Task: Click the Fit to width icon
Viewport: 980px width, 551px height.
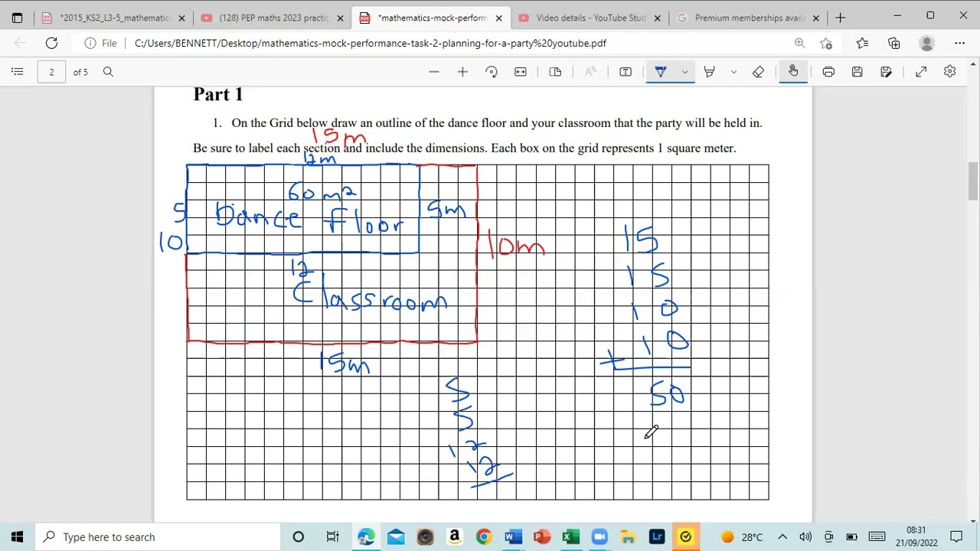Action: pos(521,72)
